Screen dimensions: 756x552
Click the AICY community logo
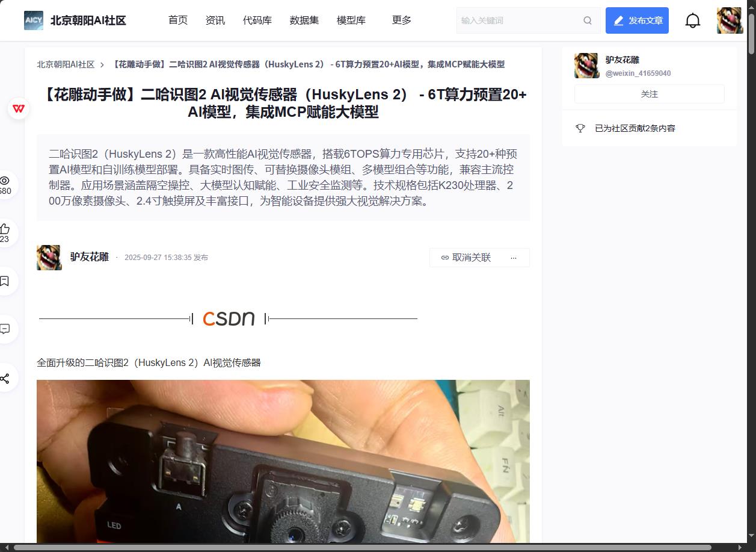pos(34,20)
